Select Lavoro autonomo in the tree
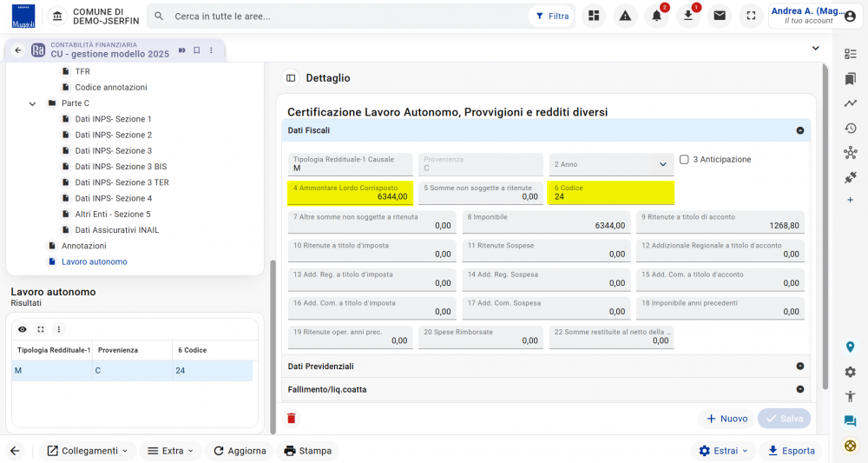This screenshot has height=463, width=868. pyautogui.click(x=94, y=261)
